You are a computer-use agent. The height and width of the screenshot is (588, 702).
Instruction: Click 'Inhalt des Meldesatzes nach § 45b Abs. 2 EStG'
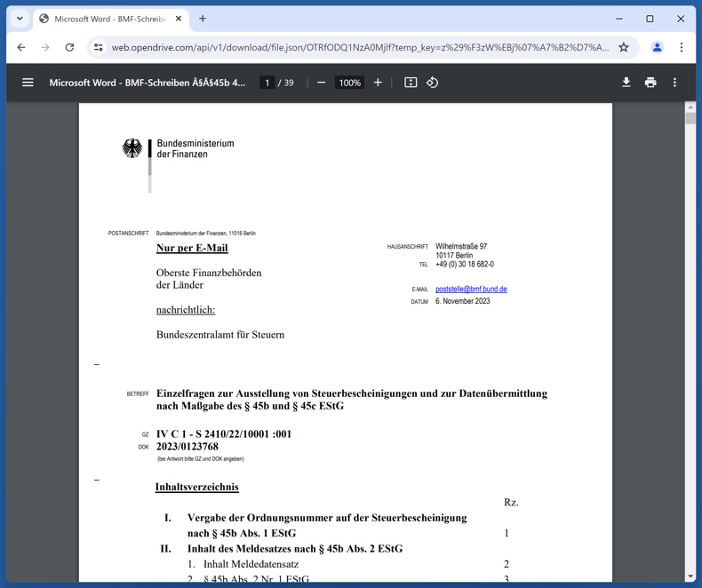(295, 549)
